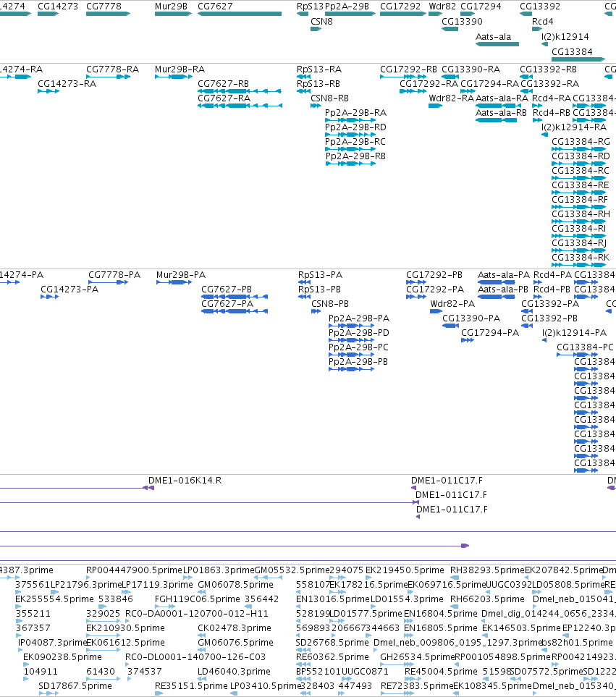Click transcript CG13384-RG label
The height and width of the screenshot is (697, 616).
click(581, 142)
